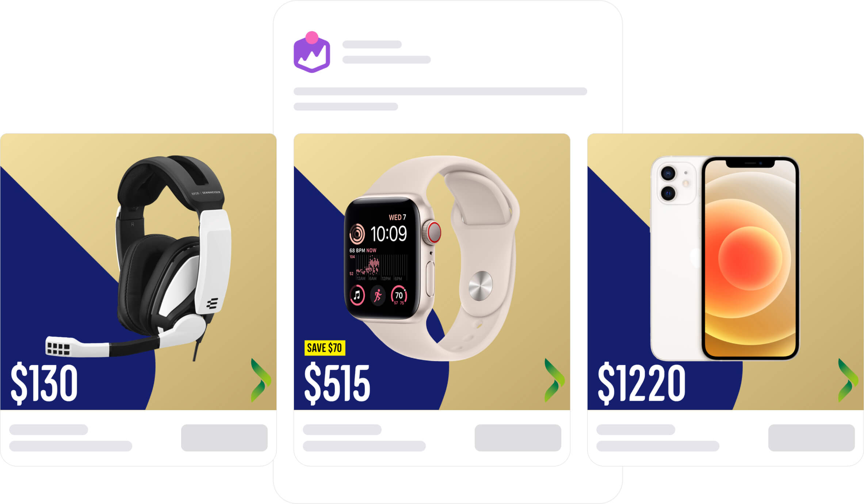Screen dimensions: 864x504
Task: Click the $130 price label
Action: click(x=44, y=383)
